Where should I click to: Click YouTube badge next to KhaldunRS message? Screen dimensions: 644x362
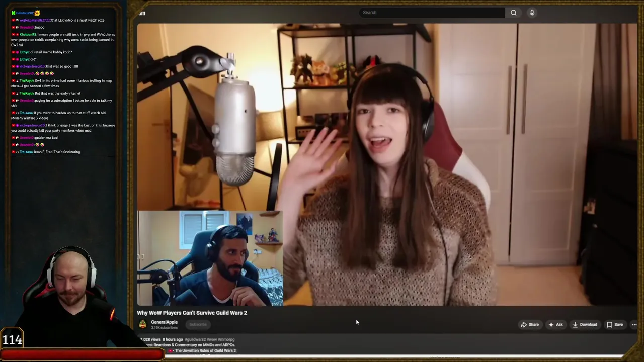click(14, 35)
